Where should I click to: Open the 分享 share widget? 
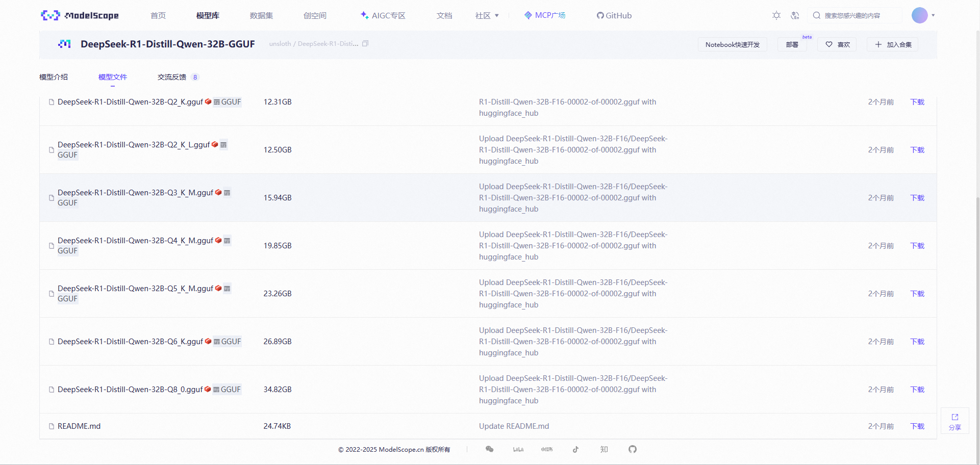point(954,421)
